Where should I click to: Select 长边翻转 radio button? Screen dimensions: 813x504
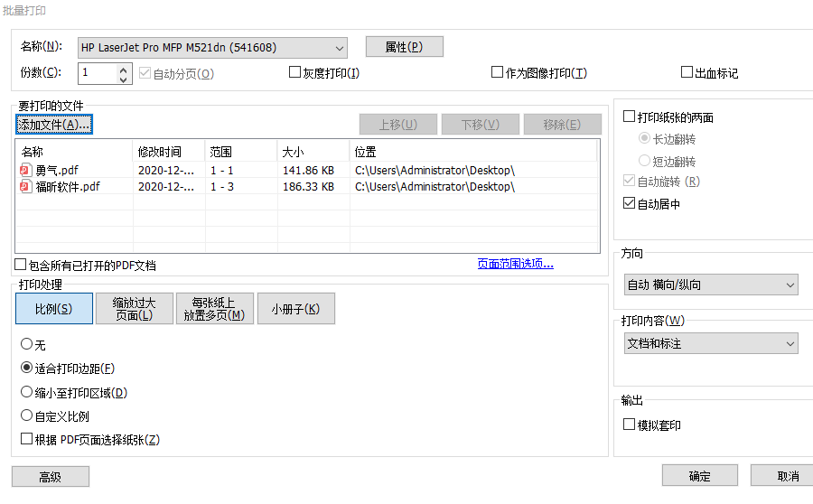(644, 138)
